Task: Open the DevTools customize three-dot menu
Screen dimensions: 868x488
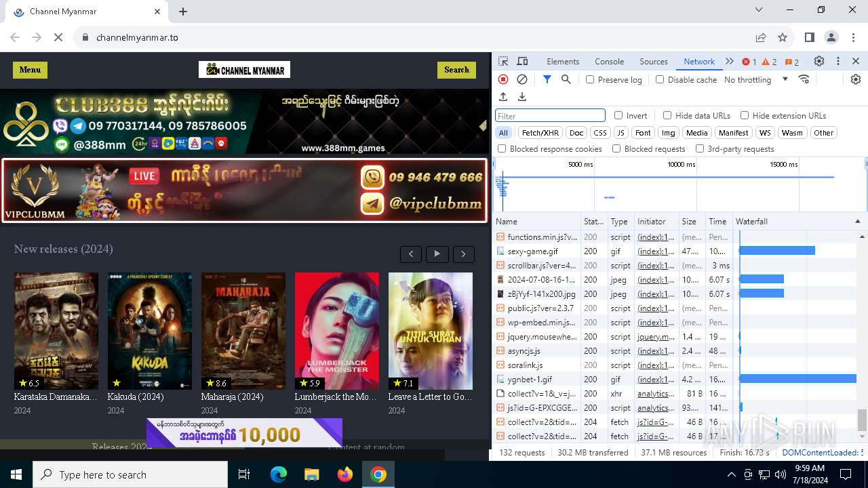Action: 838,62
